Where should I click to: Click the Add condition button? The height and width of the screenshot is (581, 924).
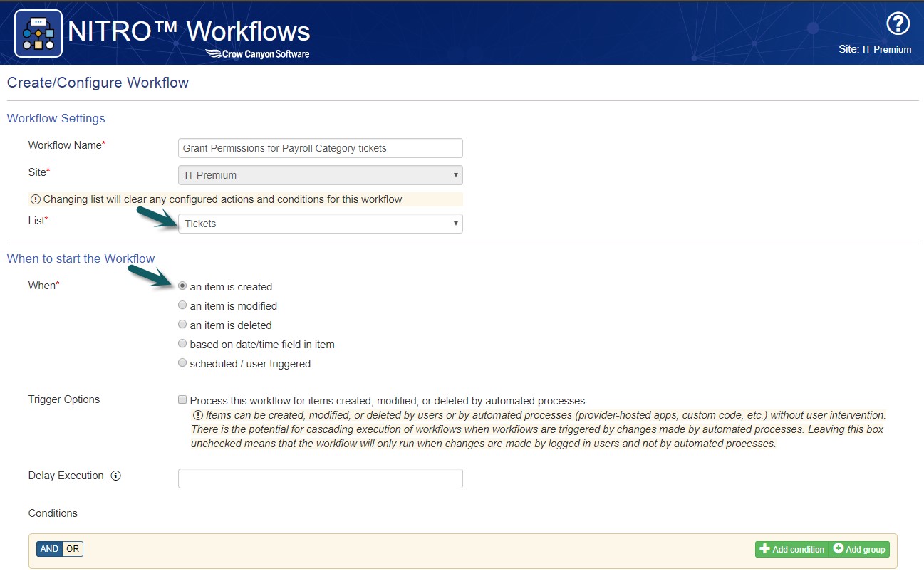(x=791, y=549)
